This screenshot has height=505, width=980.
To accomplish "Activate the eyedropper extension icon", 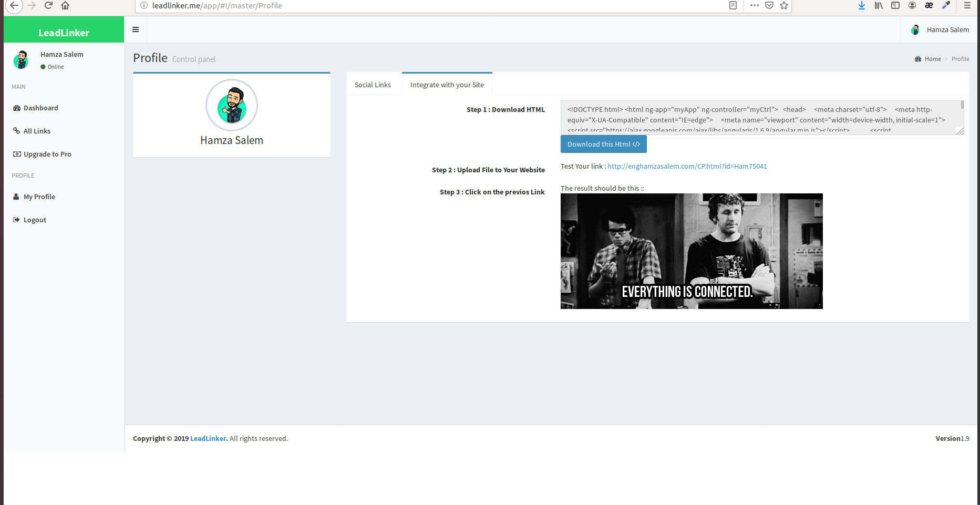I will pos(946,5).
